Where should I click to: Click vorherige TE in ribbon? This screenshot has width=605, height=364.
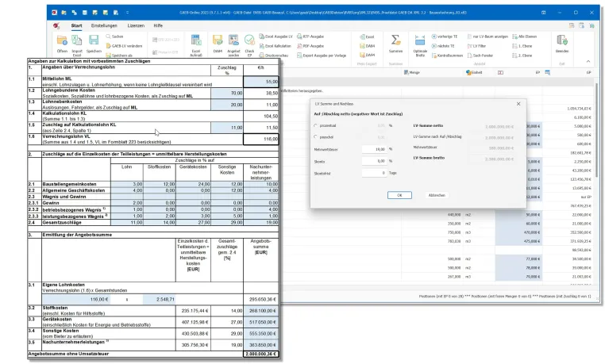[x=444, y=36]
